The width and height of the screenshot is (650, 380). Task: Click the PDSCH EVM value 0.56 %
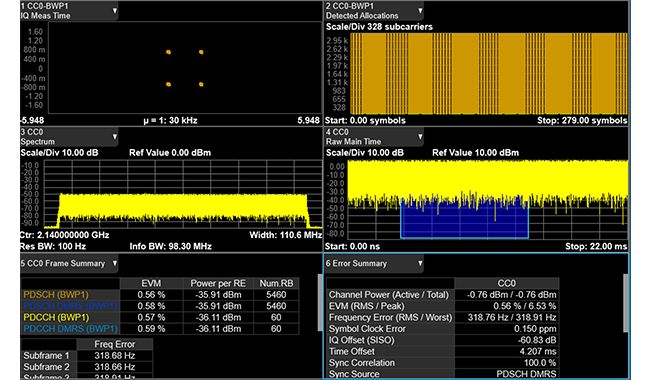click(x=151, y=295)
